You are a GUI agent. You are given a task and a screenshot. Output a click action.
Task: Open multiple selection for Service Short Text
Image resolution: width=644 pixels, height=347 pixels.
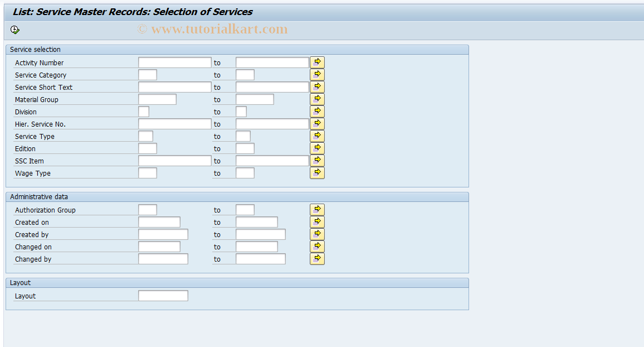point(317,86)
